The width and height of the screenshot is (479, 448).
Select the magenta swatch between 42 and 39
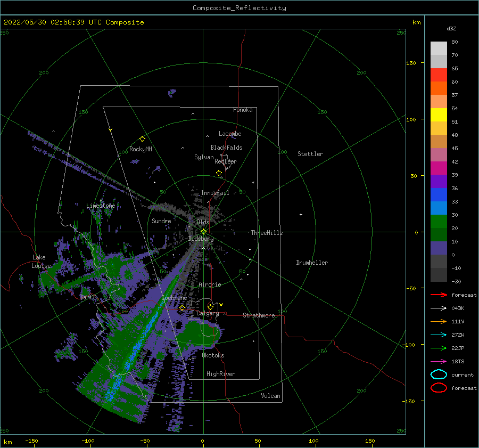[x=439, y=168]
